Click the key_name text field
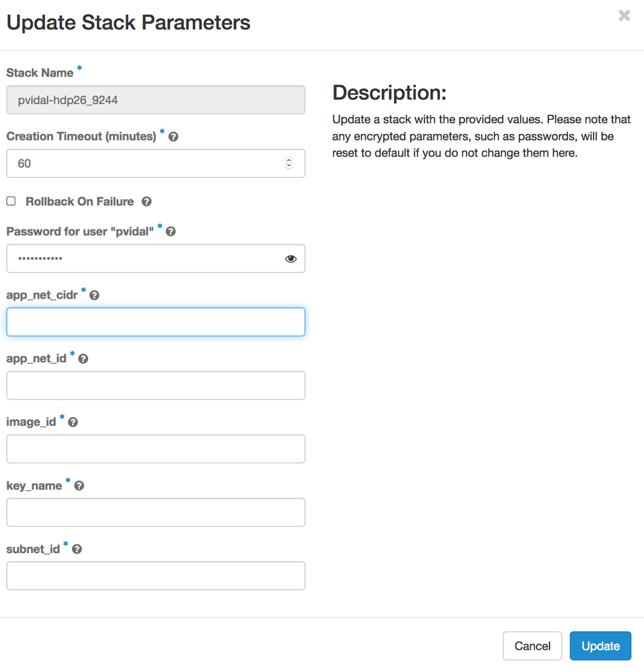Screen dimensions: 644x672 [x=155, y=512]
